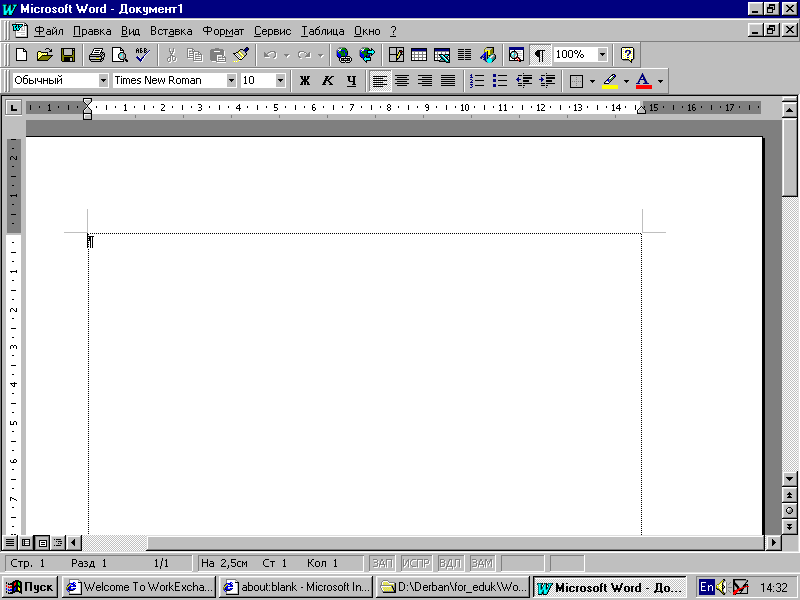Open the Вставка menu
Viewport: 800px width, 600px height.
171,31
